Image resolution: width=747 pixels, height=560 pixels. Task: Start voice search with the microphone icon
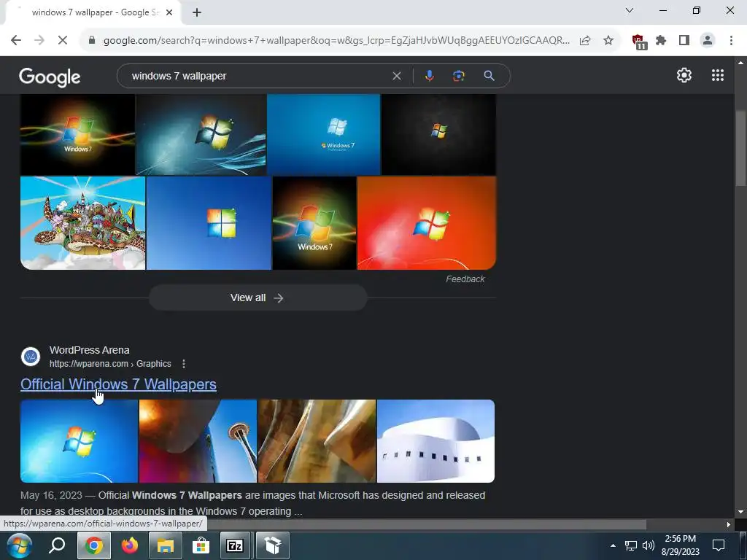tap(429, 76)
